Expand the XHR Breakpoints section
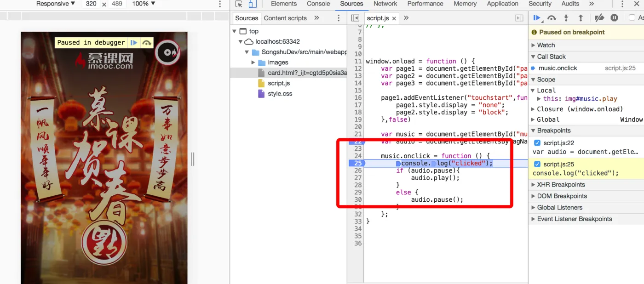The height and width of the screenshot is (284, 644). tap(560, 185)
